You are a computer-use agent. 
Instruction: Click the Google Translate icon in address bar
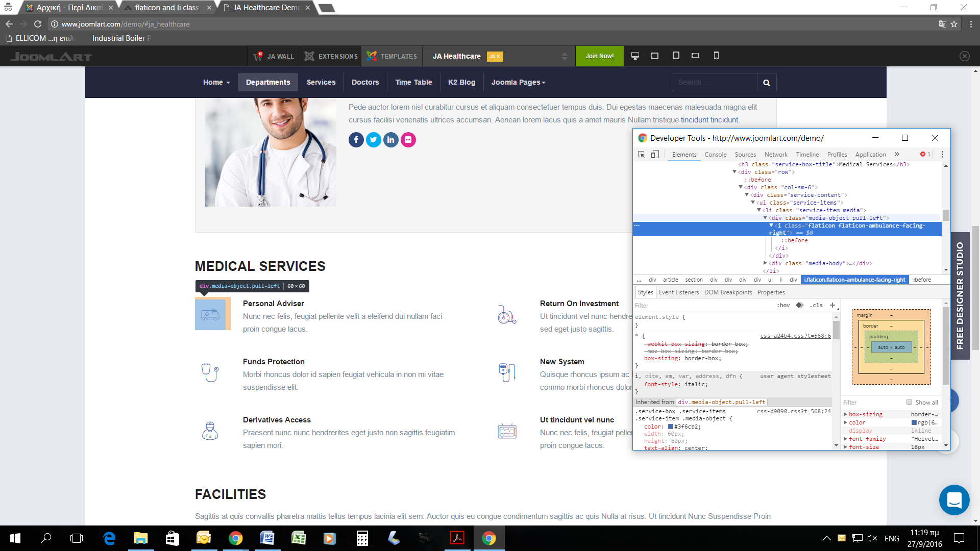pyautogui.click(x=942, y=24)
